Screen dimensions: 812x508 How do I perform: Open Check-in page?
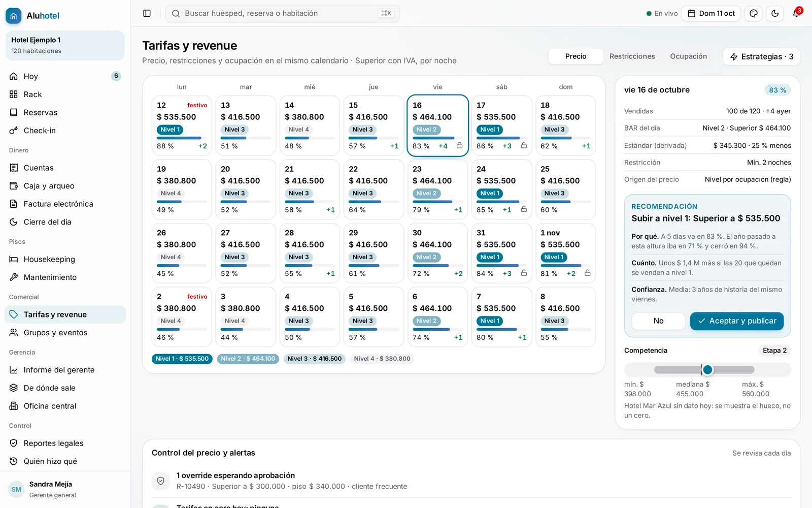65,131
